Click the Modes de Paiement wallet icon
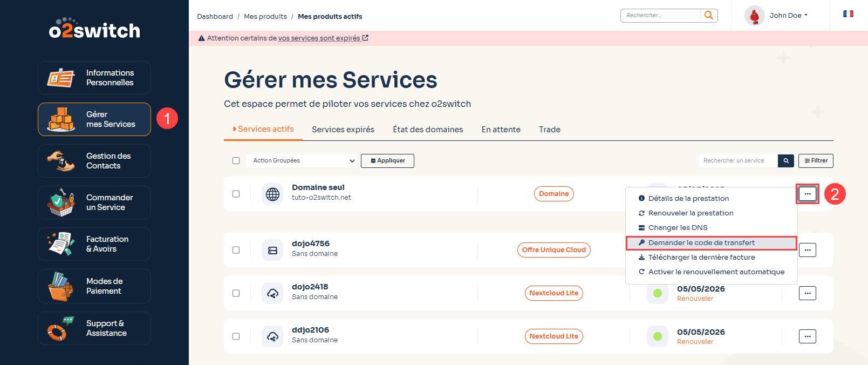Screen dimensions: 868x365 pos(60,286)
